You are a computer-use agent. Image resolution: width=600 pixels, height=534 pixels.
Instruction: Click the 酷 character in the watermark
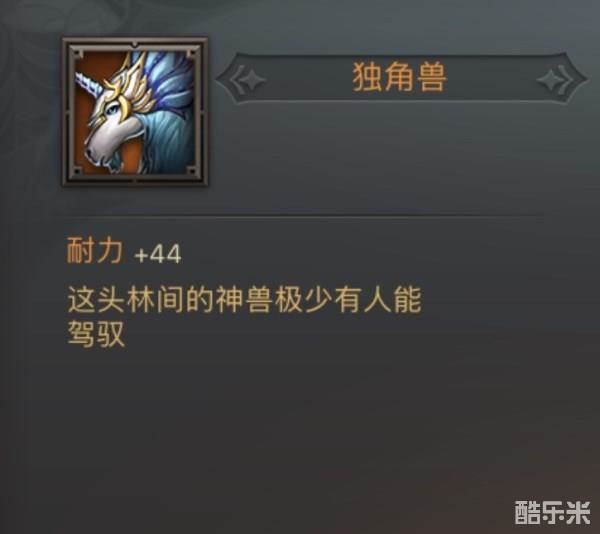(527, 513)
